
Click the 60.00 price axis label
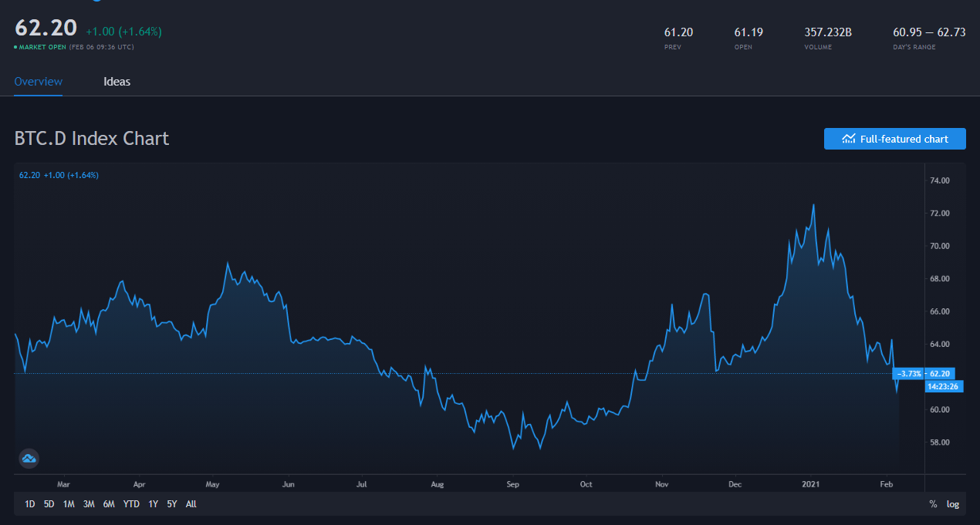point(940,409)
